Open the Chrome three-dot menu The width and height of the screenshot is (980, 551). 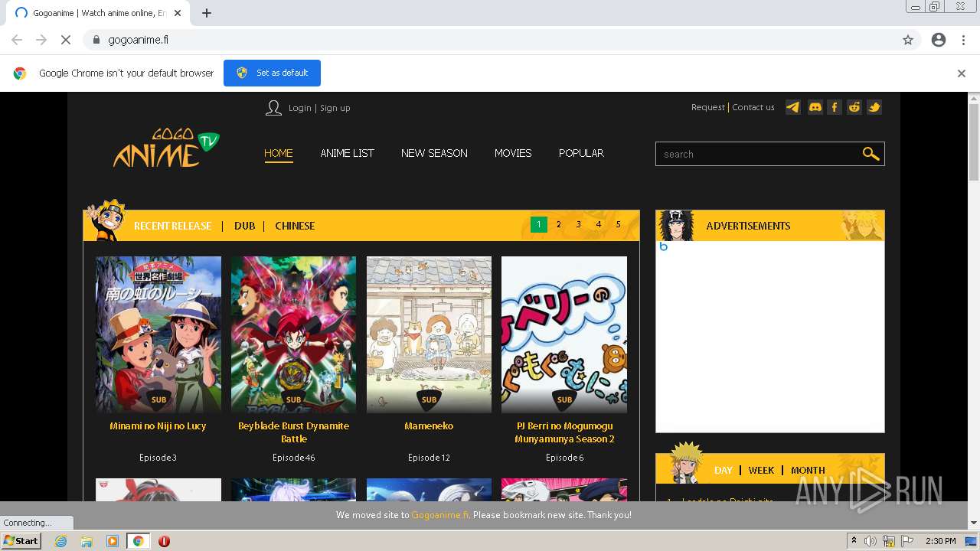pos(963,40)
